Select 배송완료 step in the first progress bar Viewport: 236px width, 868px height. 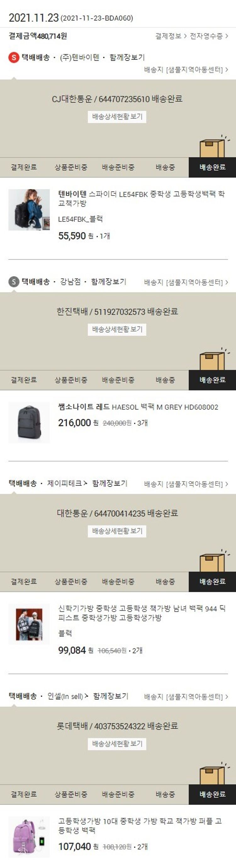coord(212,167)
